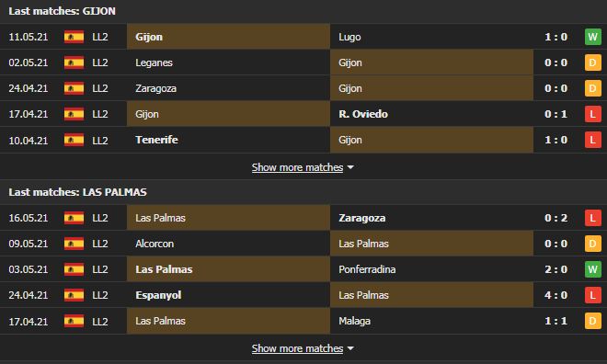
Task: Click the L badge on Las Palmas vs Zaragoza
Action: coord(592,218)
